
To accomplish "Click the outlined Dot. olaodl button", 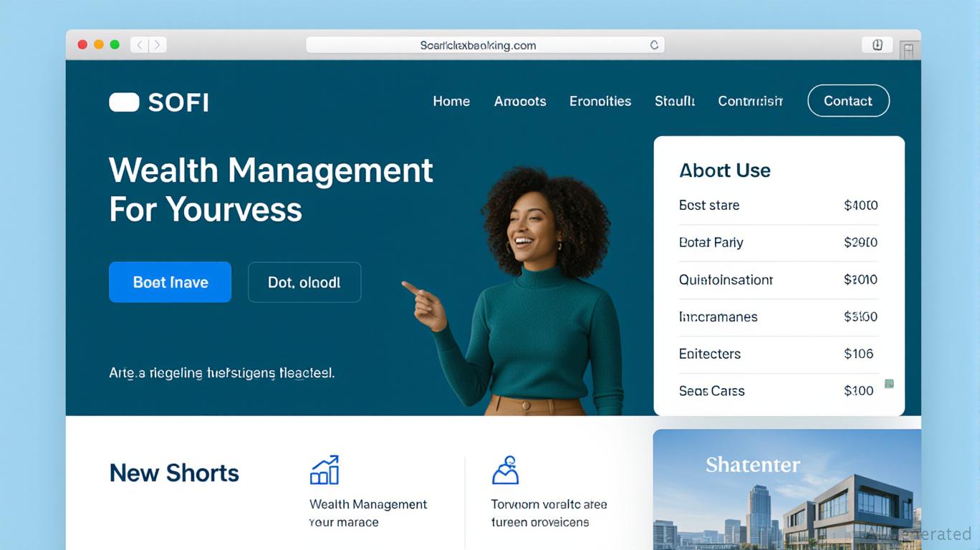I will 304,282.
